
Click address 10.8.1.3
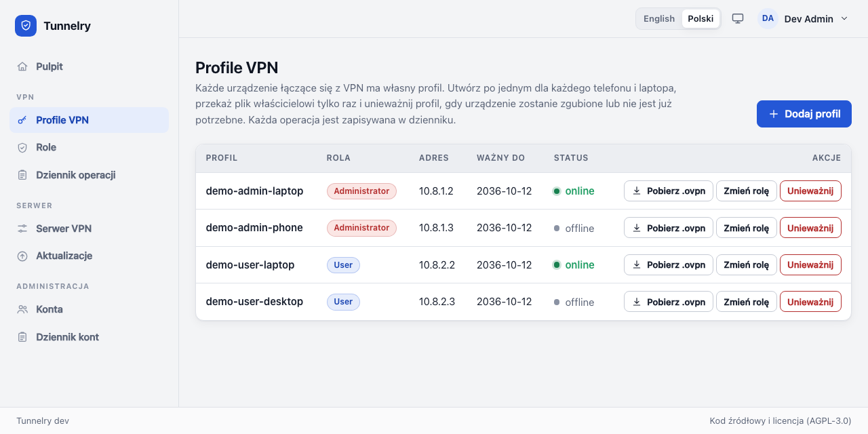pos(436,228)
